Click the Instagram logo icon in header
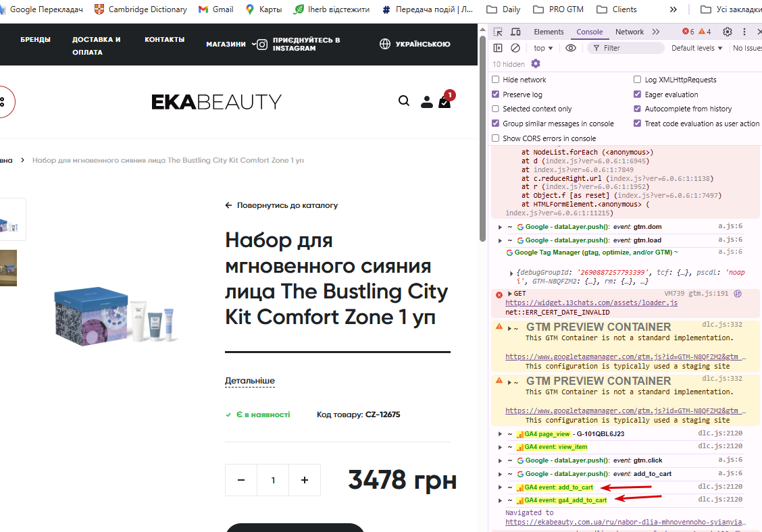 coord(262,45)
